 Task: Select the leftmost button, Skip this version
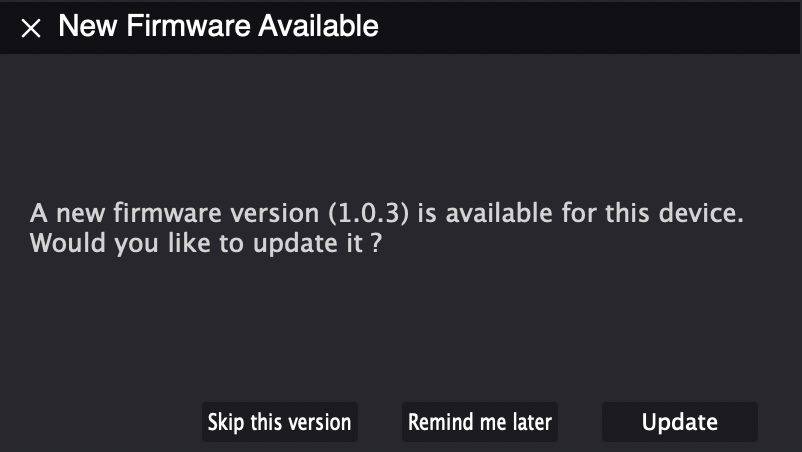279,422
